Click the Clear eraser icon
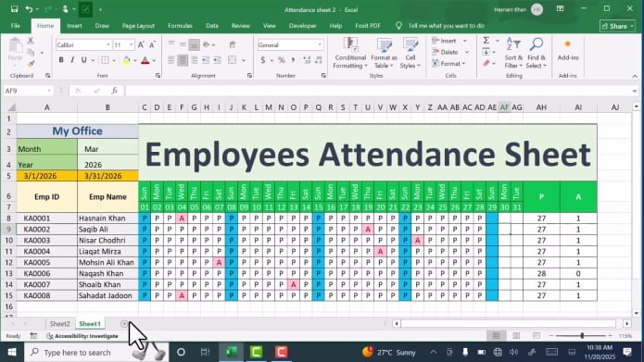 486,64
